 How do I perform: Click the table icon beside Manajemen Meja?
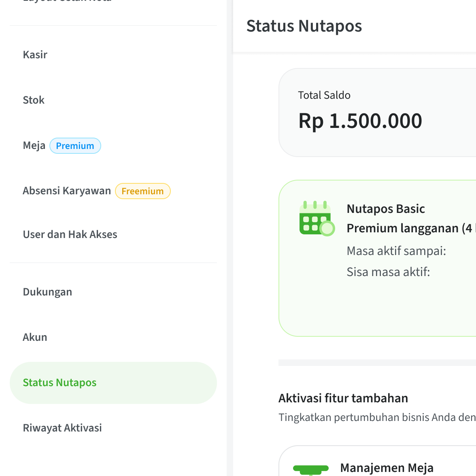tap(312, 468)
